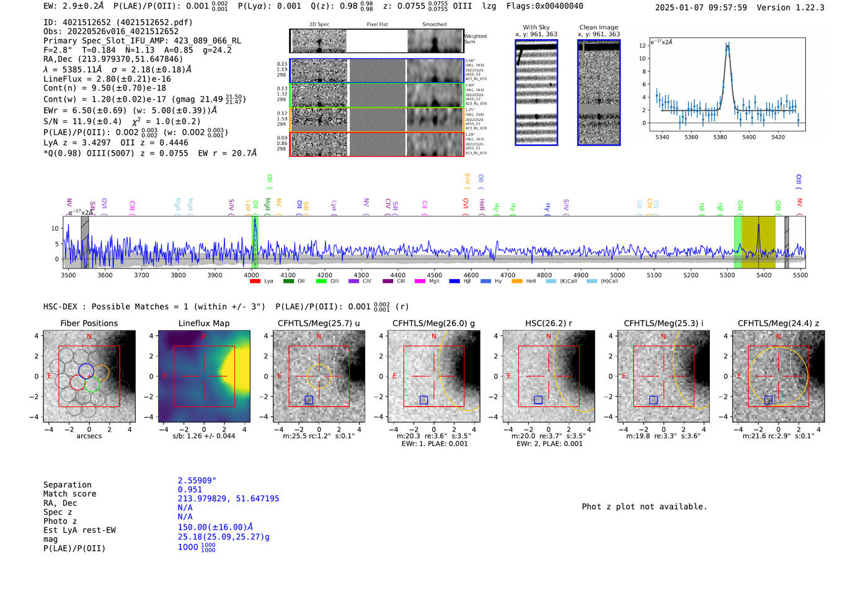Open the CFHTLS/Meg(25.3) i cutout
The width and height of the screenshot is (868, 591).
tap(663, 376)
